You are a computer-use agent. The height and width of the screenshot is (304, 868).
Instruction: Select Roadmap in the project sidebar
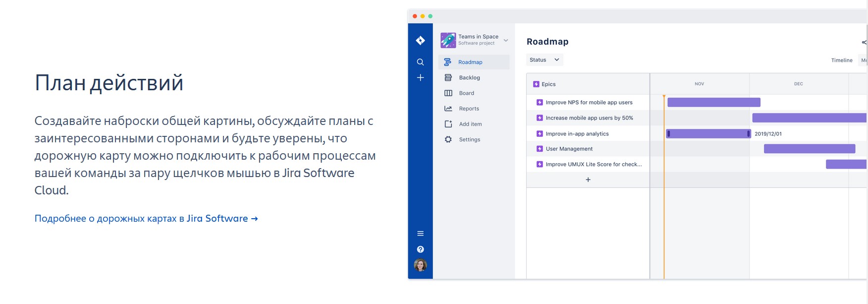[470, 62]
